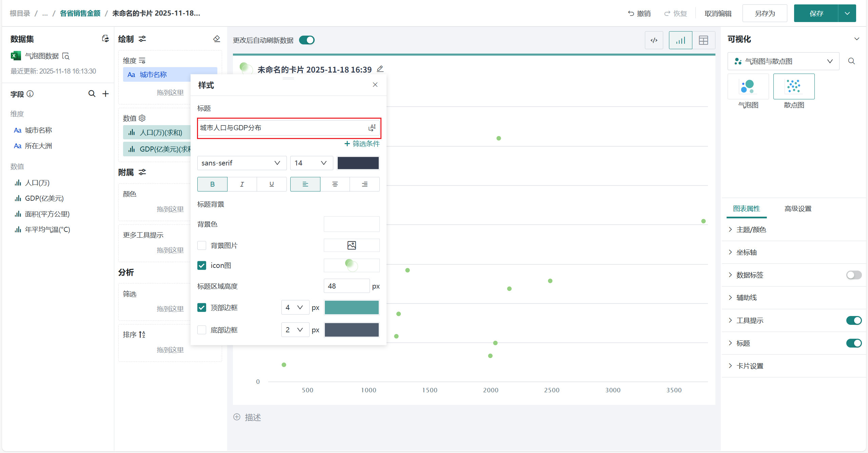
Task: Switch to the 高级设置 tab
Action: click(797, 209)
